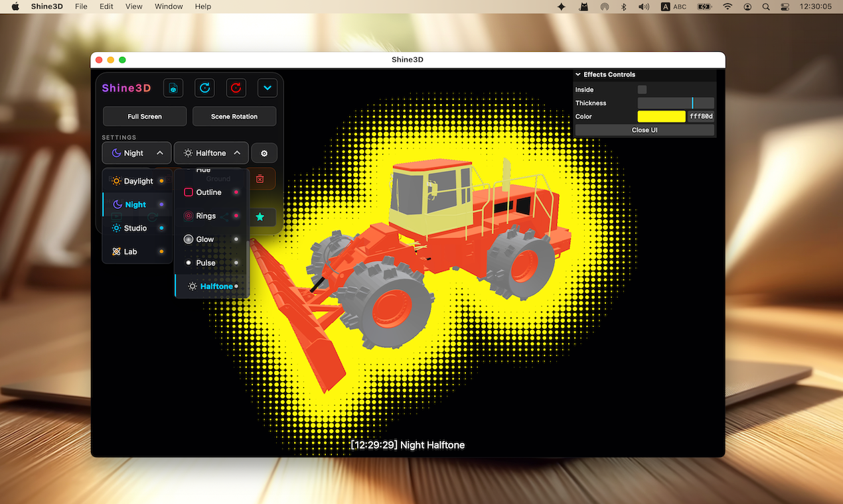Click the cyan rotate refresh icon
The width and height of the screenshot is (843, 504).
tap(204, 88)
